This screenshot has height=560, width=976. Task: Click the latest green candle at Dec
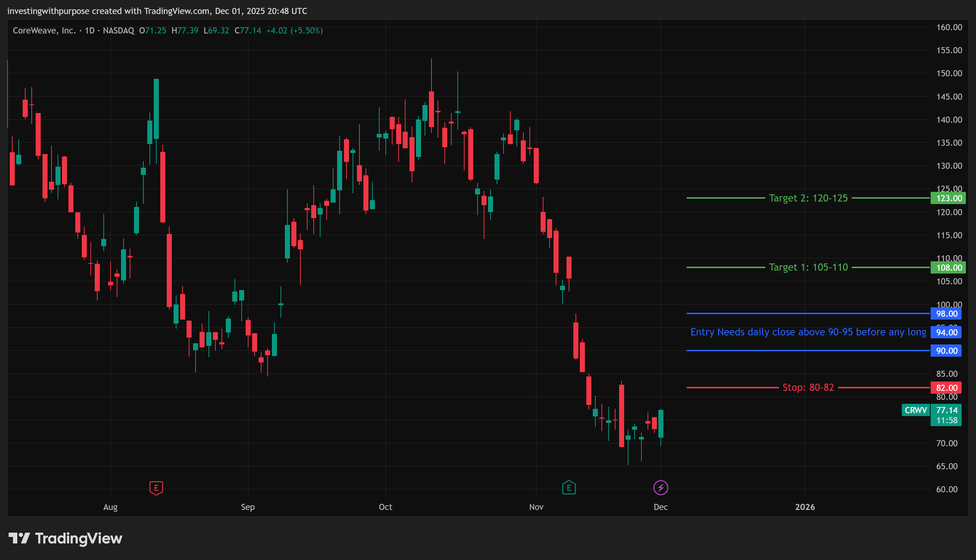tap(661, 423)
